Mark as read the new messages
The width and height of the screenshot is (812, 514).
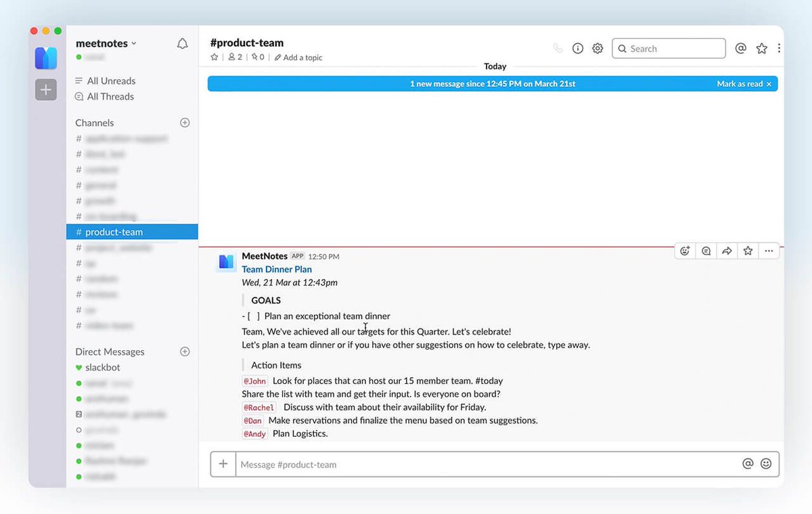pos(744,84)
